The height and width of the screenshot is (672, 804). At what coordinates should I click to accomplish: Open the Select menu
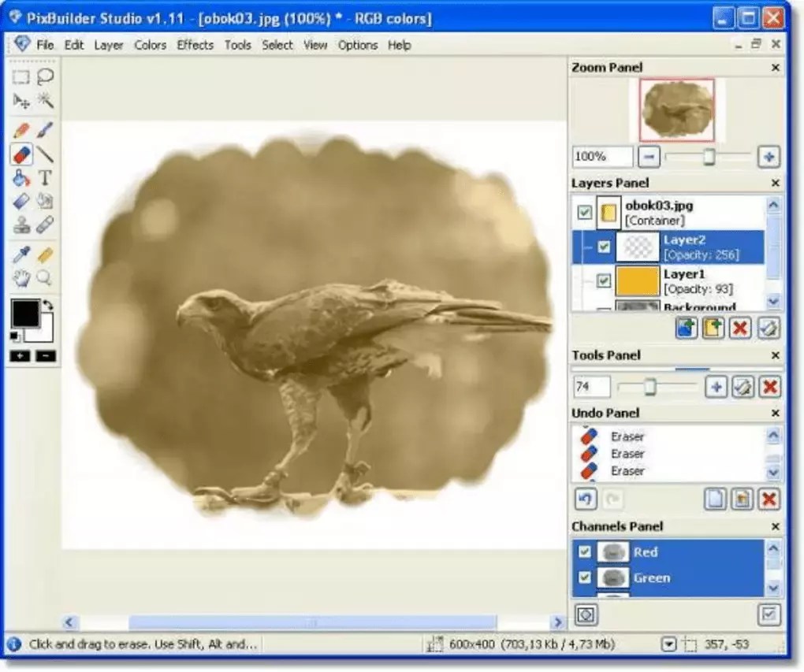coord(277,45)
